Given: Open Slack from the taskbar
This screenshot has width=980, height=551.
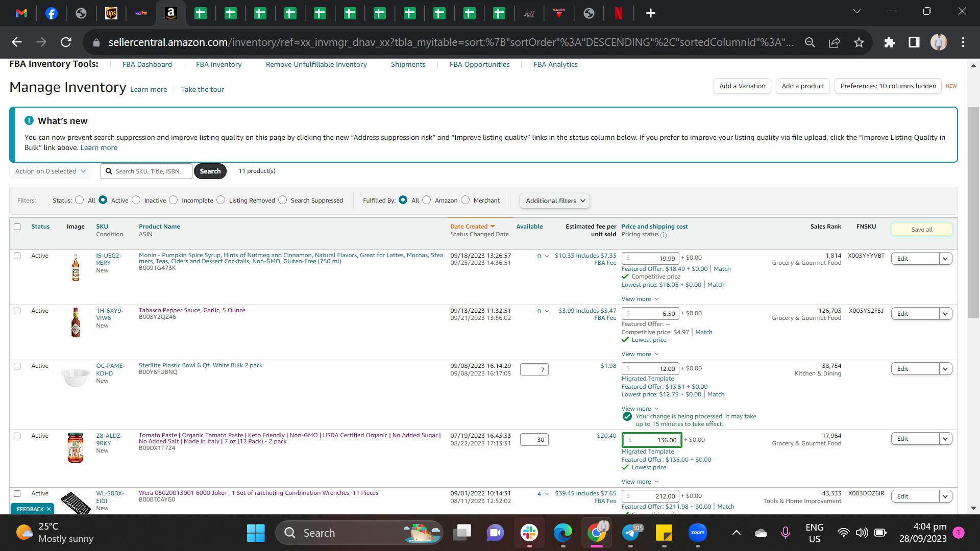Looking at the screenshot, I should tap(529, 533).
